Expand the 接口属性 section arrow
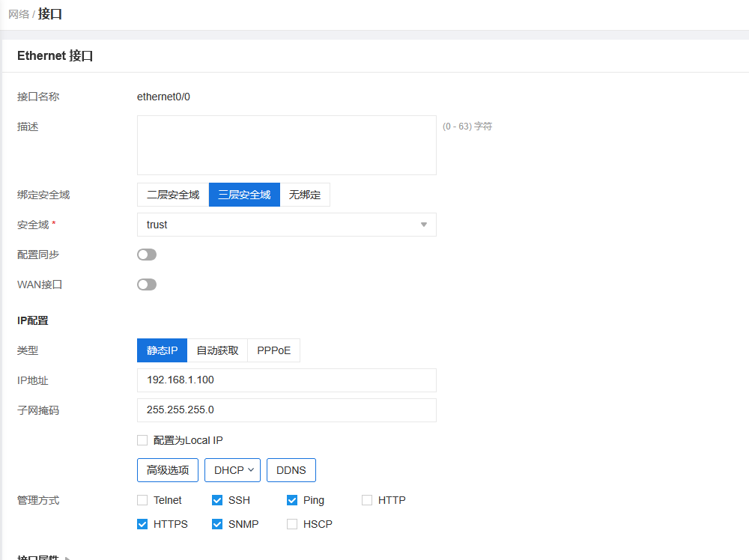 68,558
